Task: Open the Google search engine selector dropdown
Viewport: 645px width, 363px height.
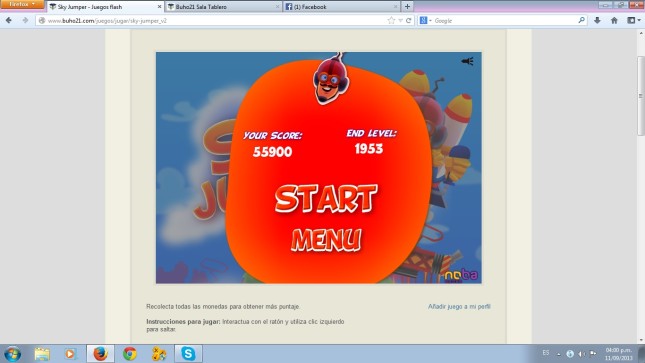Action: pos(425,20)
